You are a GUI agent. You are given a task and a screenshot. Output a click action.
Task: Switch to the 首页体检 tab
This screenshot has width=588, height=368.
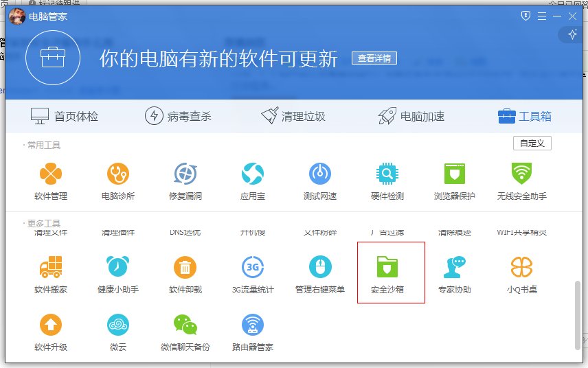64,116
